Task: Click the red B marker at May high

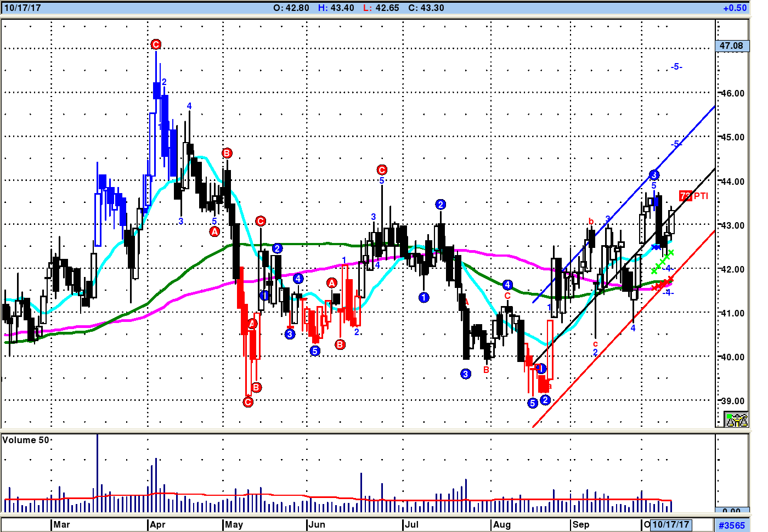Action: coord(227,153)
